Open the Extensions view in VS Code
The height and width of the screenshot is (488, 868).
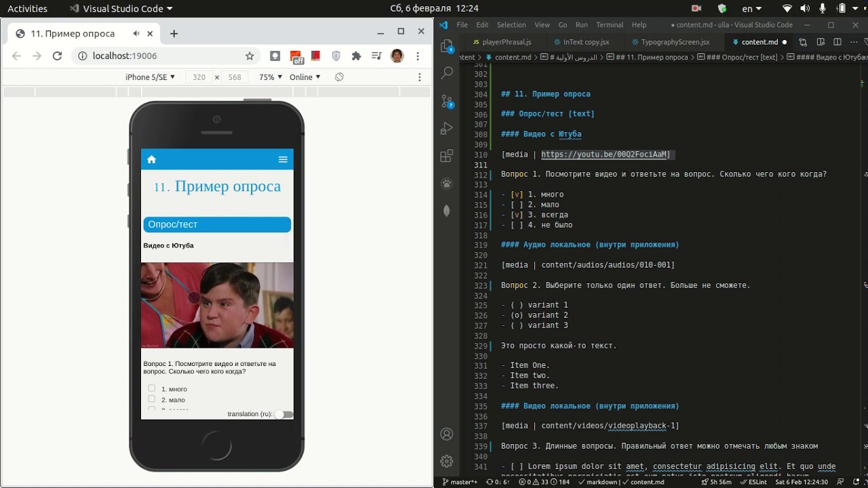pos(446,156)
